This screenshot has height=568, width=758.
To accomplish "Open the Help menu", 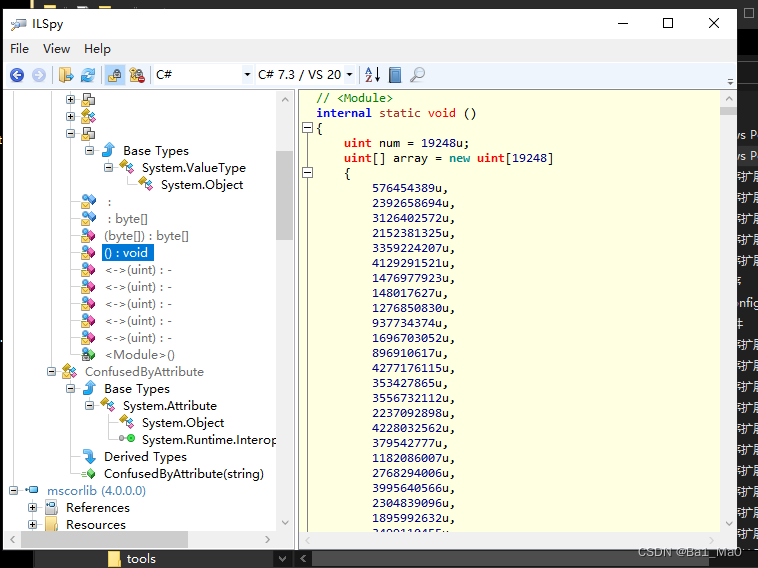I will pyautogui.click(x=97, y=49).
